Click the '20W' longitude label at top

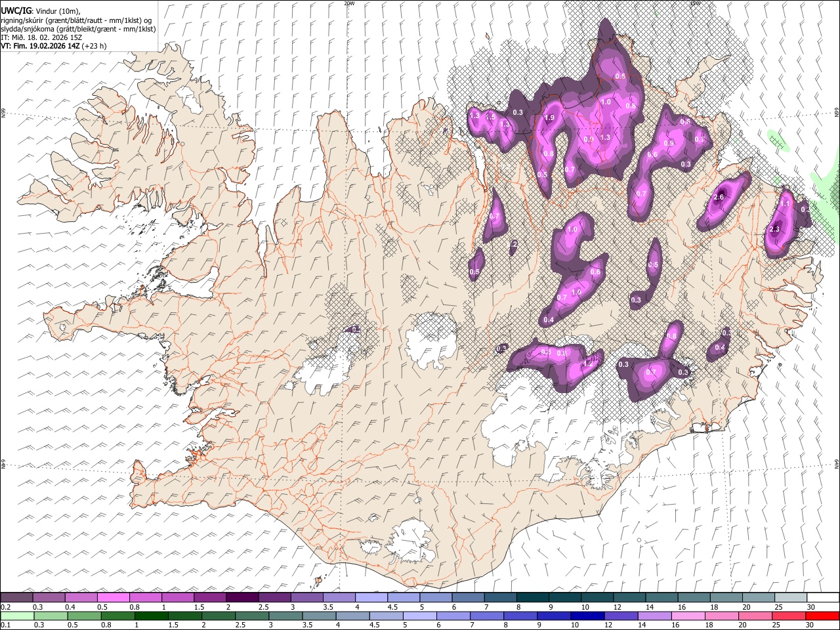point(349,3)
